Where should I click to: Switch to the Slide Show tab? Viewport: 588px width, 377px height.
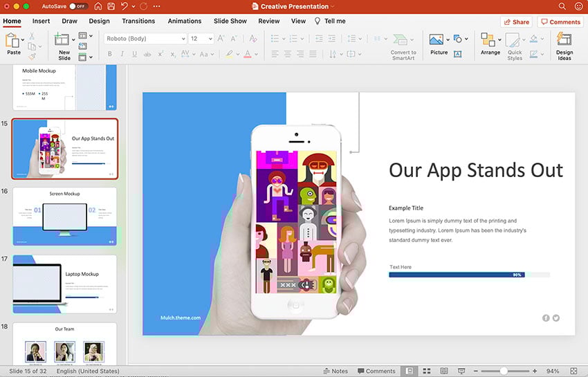(x=230, y=21)
